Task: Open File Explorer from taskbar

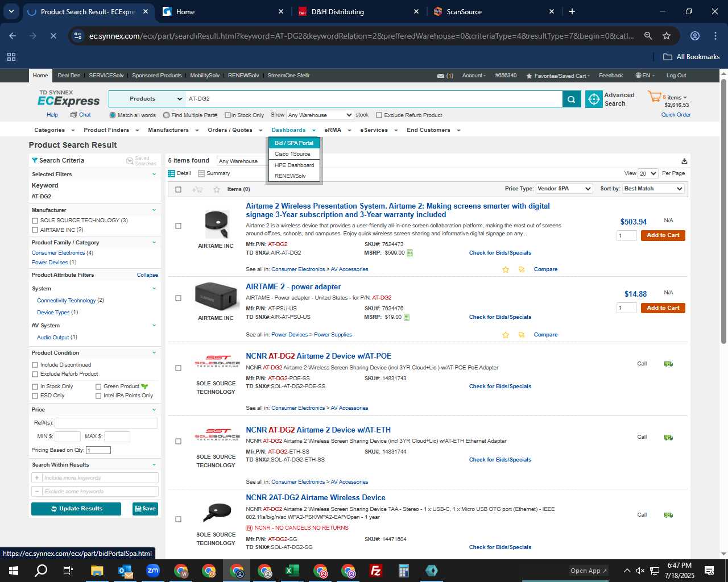Action: (97, 571)
